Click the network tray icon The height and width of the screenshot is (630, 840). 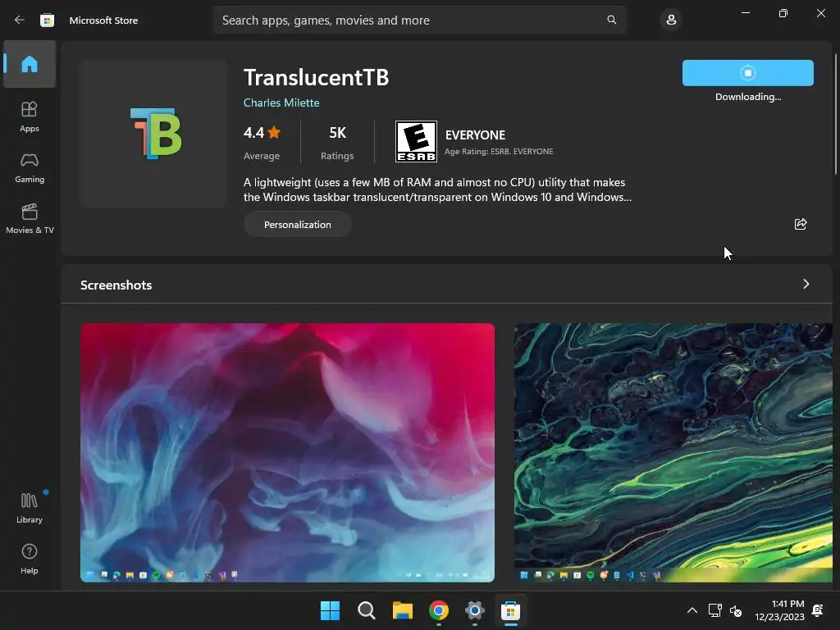click(x=714, y=610)
